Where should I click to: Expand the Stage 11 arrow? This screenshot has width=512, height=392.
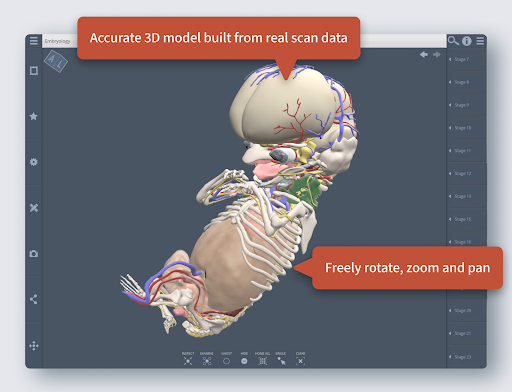coord(450,151)
